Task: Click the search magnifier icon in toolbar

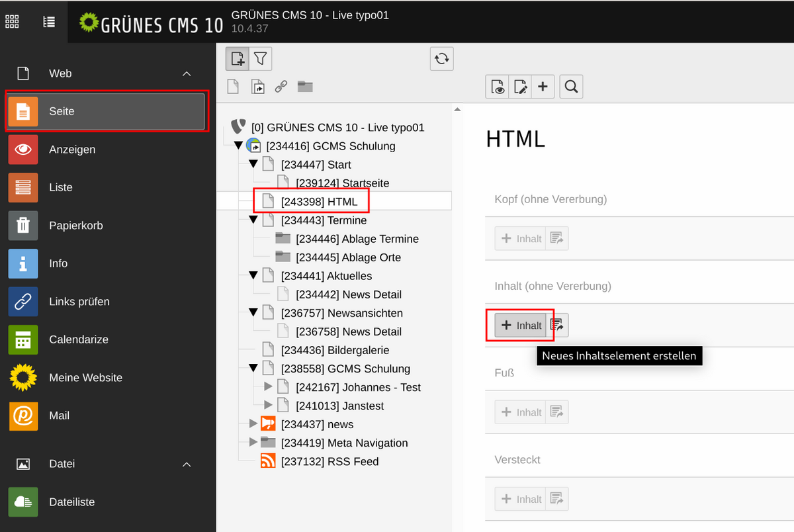Action: coord(571,86)
